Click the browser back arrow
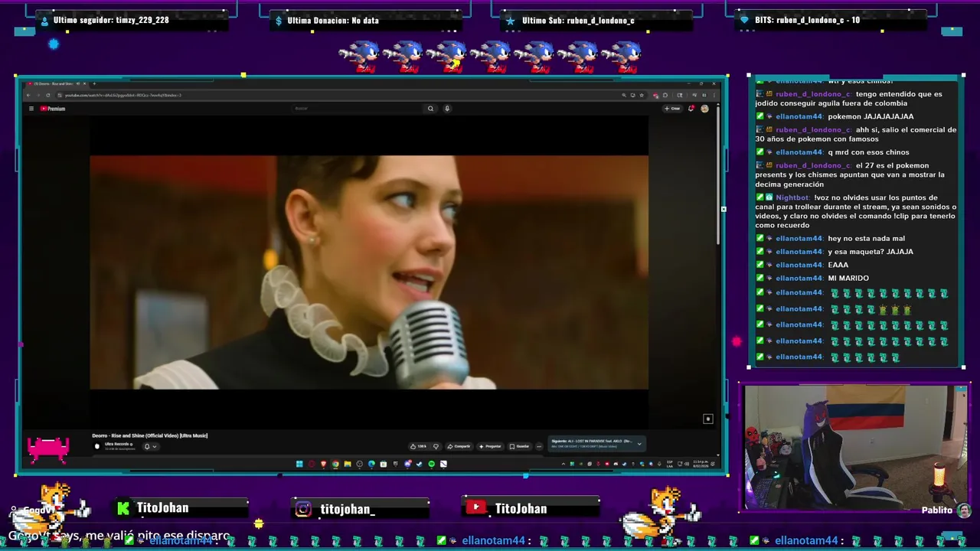Screen dimensions: 980x551 [28, 95]
